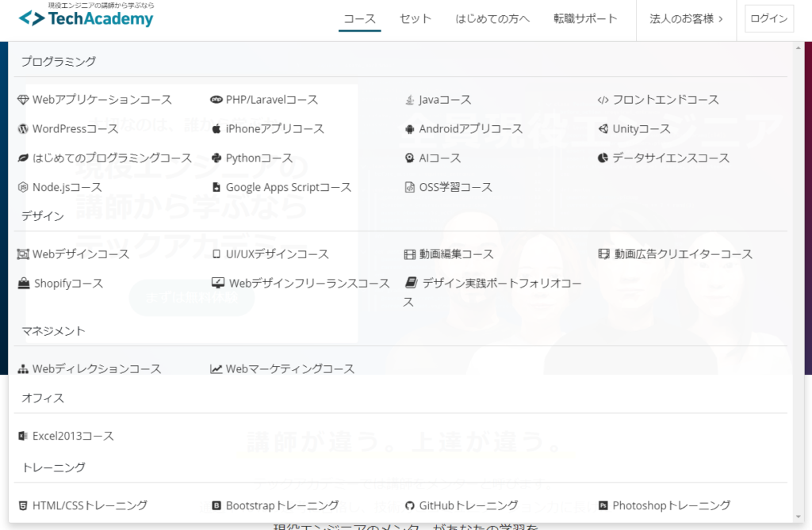Image resolution: width=812 pixels, height=530 pixels.
Task: Click the Bootstrap icon for Bootstrapトレーニング
Action: point(216,505)
